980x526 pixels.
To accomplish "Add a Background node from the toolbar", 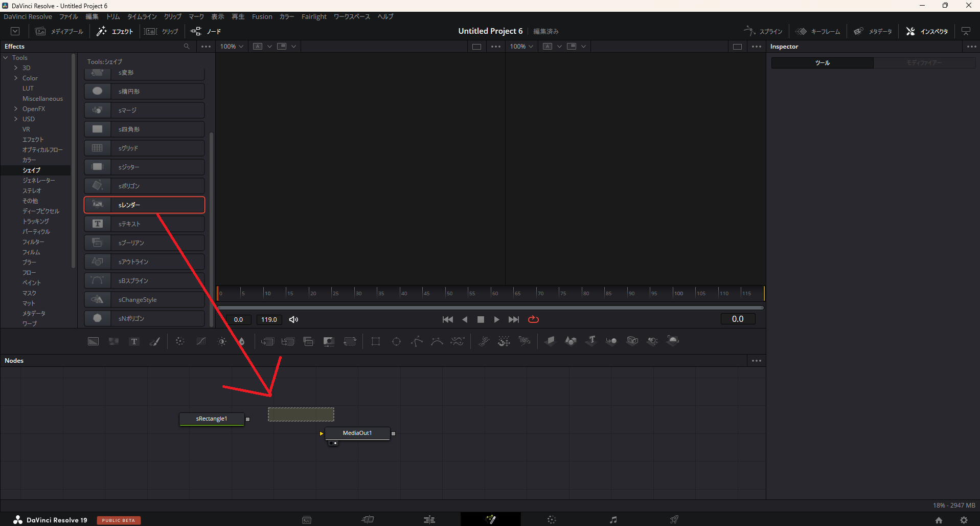I will [x=93, y=341].
